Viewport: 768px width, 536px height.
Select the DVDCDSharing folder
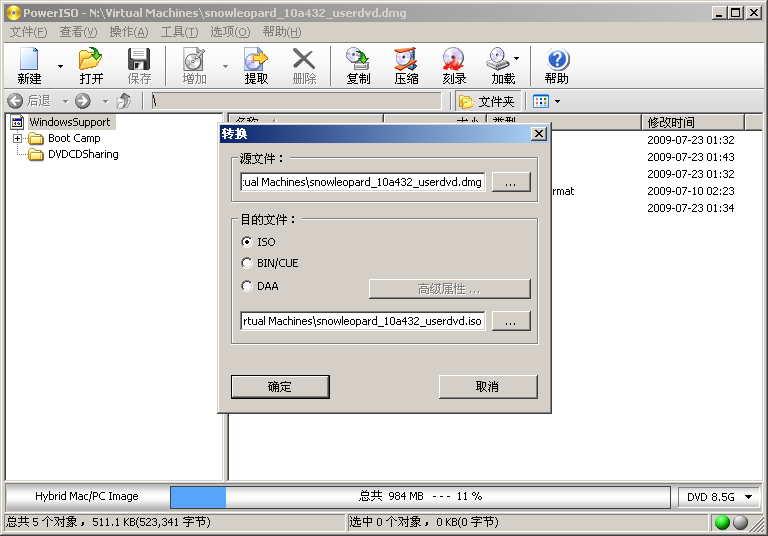click(83, 154)
